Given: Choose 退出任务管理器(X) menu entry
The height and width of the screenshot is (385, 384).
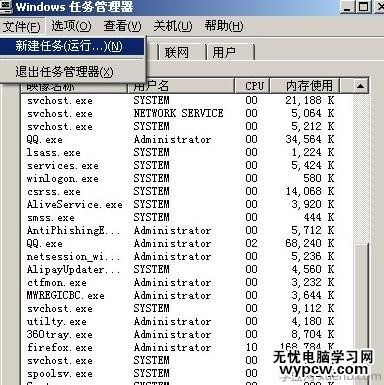Looking at the screenshot, I should click(x=72, y=72).
